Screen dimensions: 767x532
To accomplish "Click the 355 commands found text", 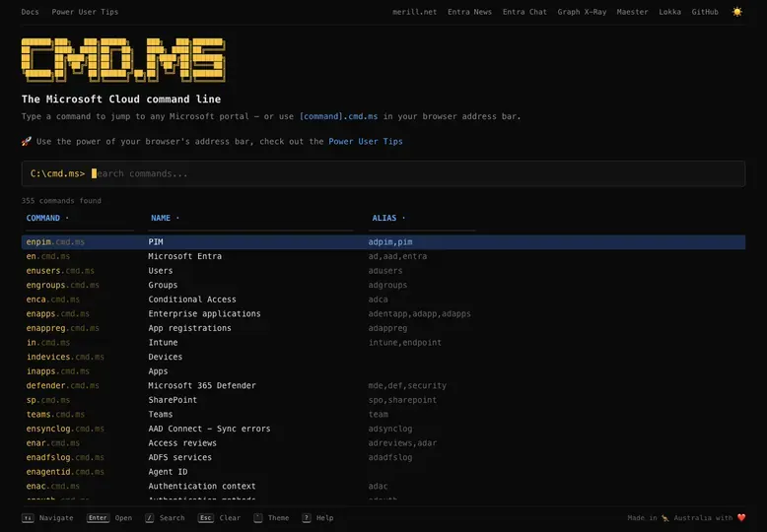I will coord(61,201).
